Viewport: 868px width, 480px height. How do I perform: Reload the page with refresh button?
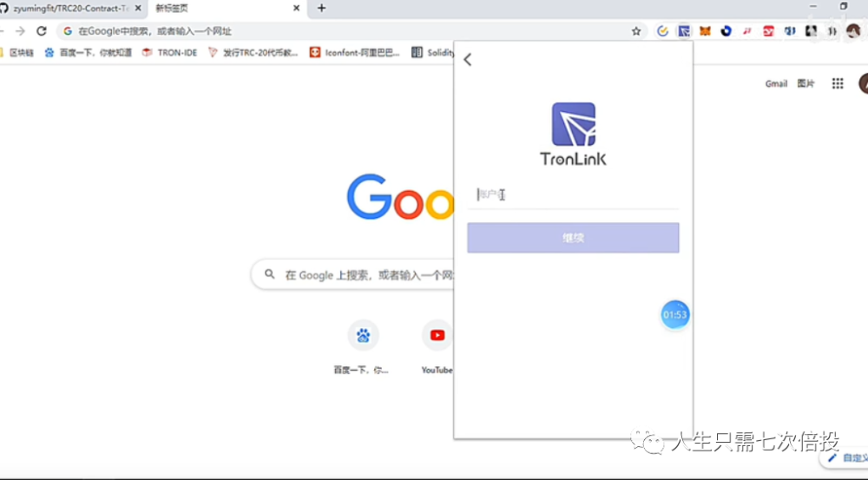42,31
